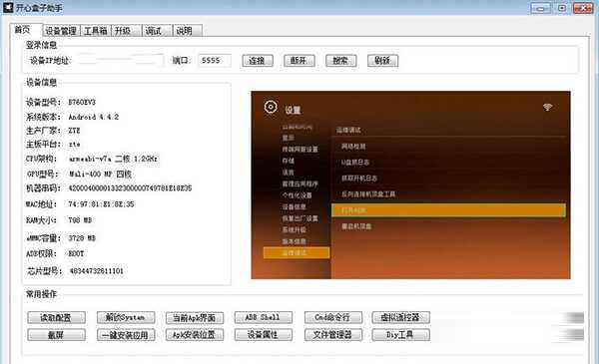Click the app icon in the title bar
The image size is (599, 364).
(8, 7)
